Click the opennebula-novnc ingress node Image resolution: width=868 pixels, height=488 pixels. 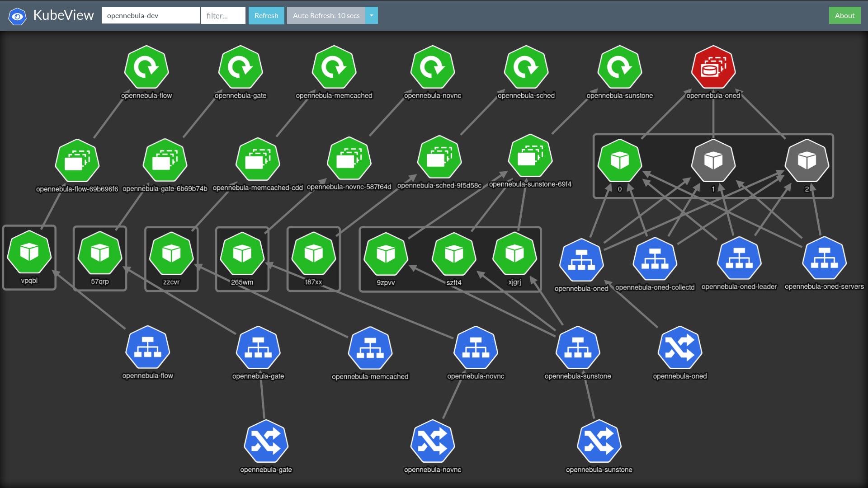[x=432, y=441]
